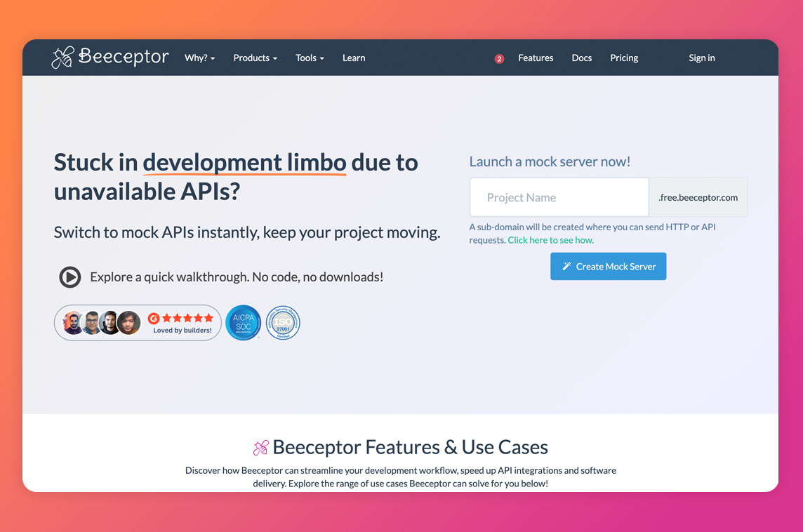Go to the Features page
The image size is (803, 532).
[536, 58]
